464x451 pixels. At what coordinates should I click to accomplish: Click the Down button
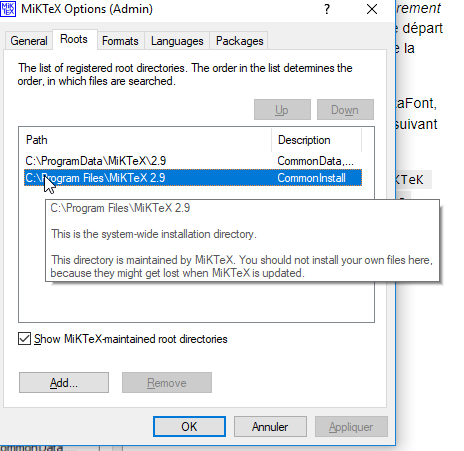tap(345, 110)
